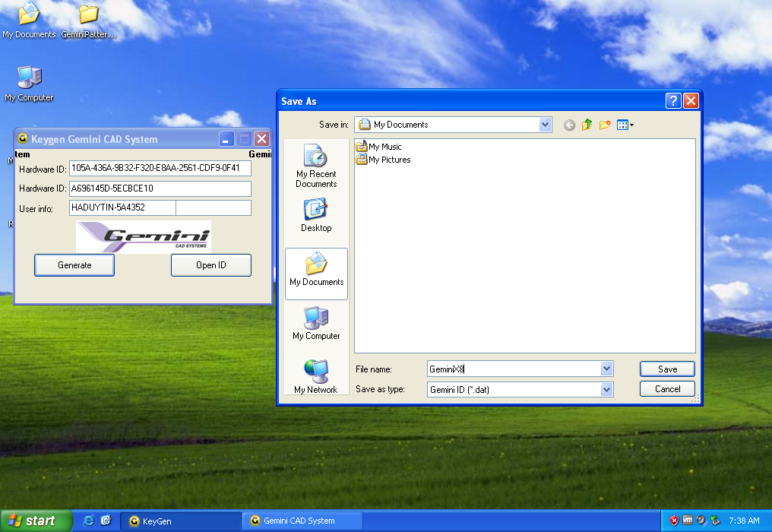772x532 pixels.
Task: Go up one folder level in Save As
Action: tap(587, 125)
